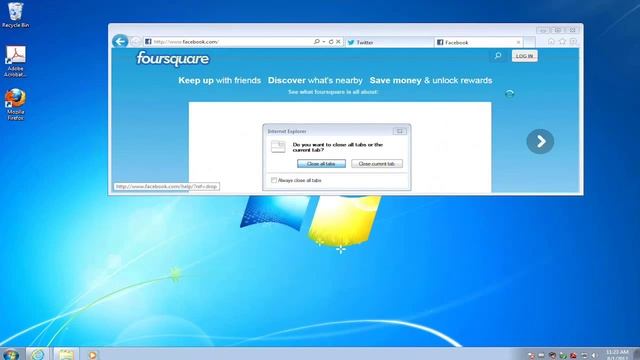
Task: Click the Close all tabs button
Action: [x=321, y=164]
